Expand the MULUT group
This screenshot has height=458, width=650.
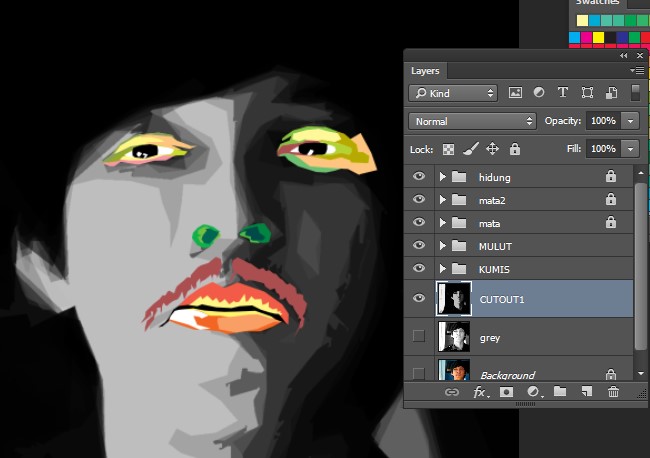[x=442, y=246]
